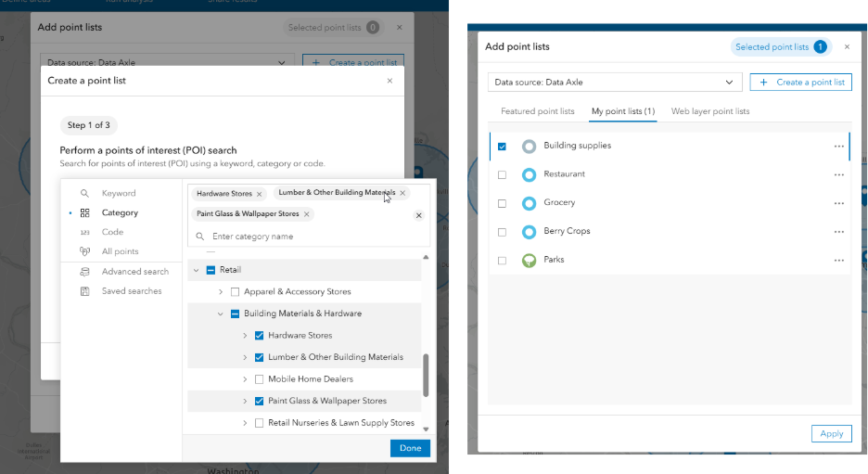The image size is (868, 474).
Task: Click the category list scrollbar thumb
Action: [x=426, y=376]
